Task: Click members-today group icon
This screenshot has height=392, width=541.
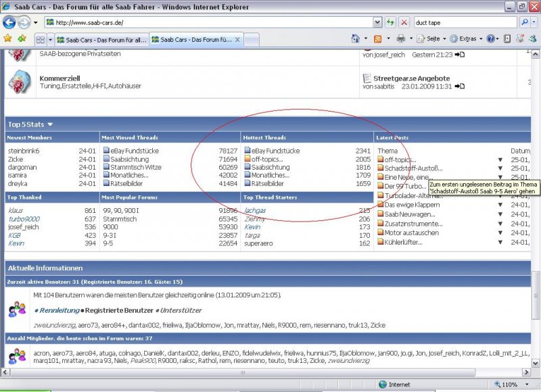Action: coord(18,356)
